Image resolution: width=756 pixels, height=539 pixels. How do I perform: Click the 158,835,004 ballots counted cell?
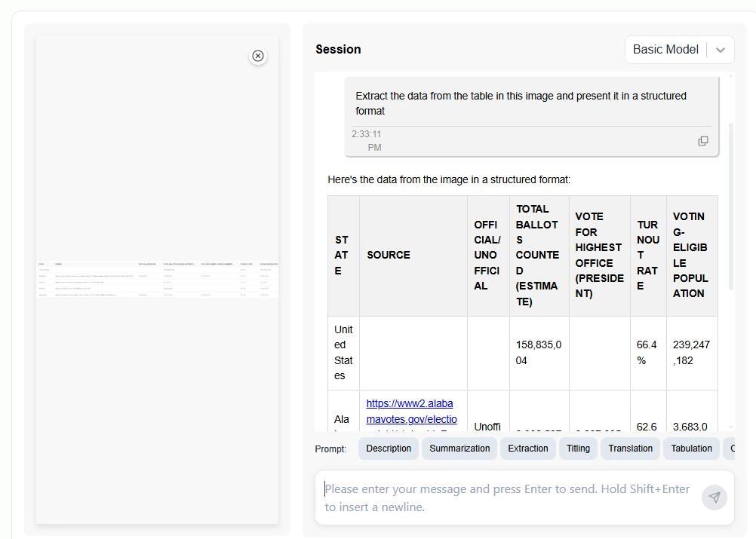(538, 353)
